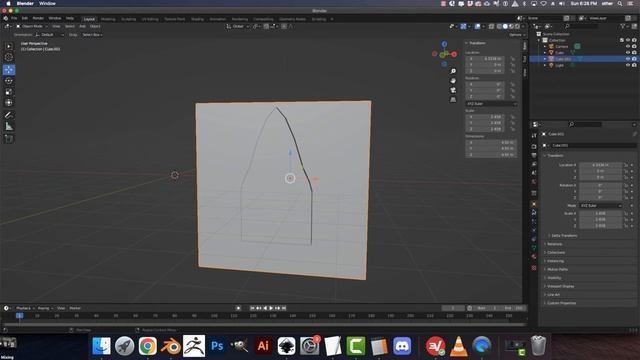Viewport: 640px width, 360px height.
Task: Open the Global transform orientation dropdown
Action: point(238,26)
